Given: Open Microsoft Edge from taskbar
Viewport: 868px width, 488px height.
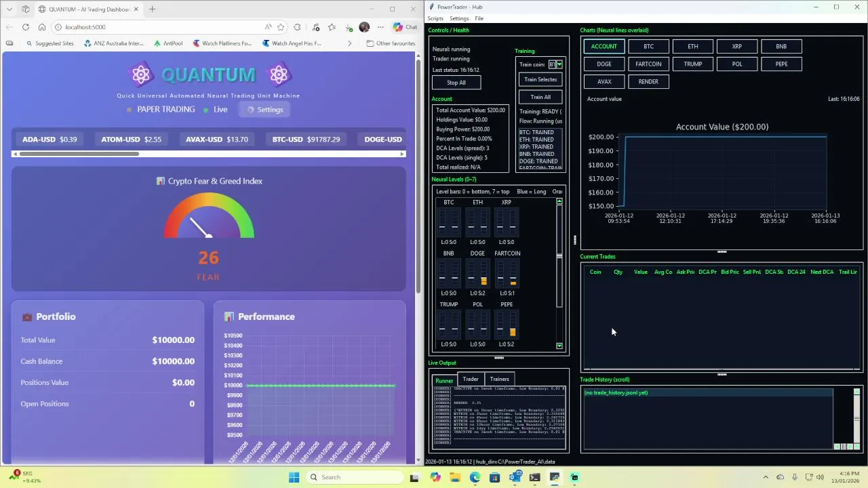Looking at the screenshot, I should (x=475, y=477).
